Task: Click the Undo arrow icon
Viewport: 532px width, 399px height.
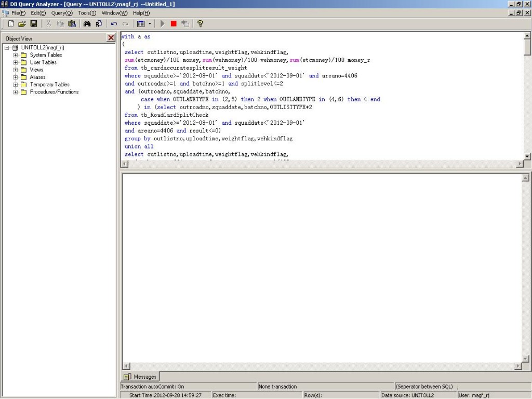Action: 114,23
